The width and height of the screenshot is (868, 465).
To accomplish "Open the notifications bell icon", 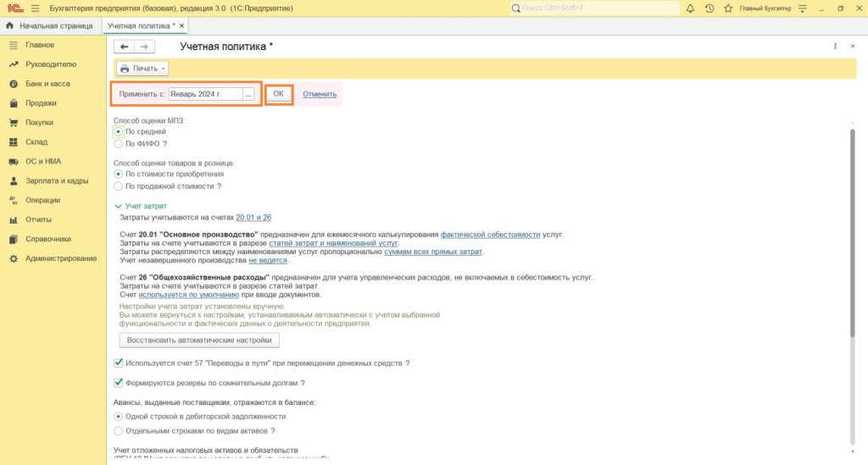I will (x=689, y=8).
